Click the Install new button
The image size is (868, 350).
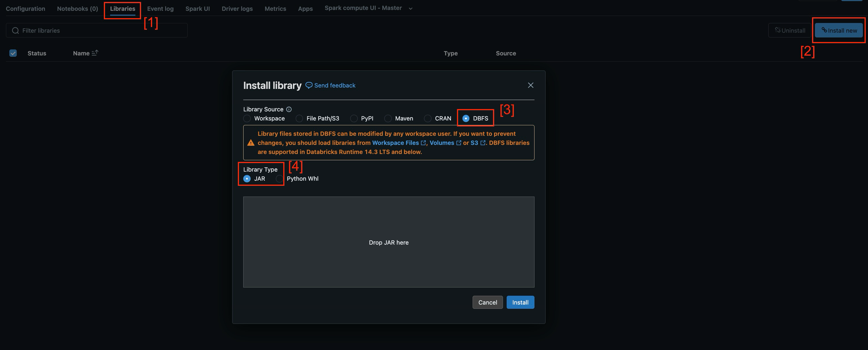point(839,30)
